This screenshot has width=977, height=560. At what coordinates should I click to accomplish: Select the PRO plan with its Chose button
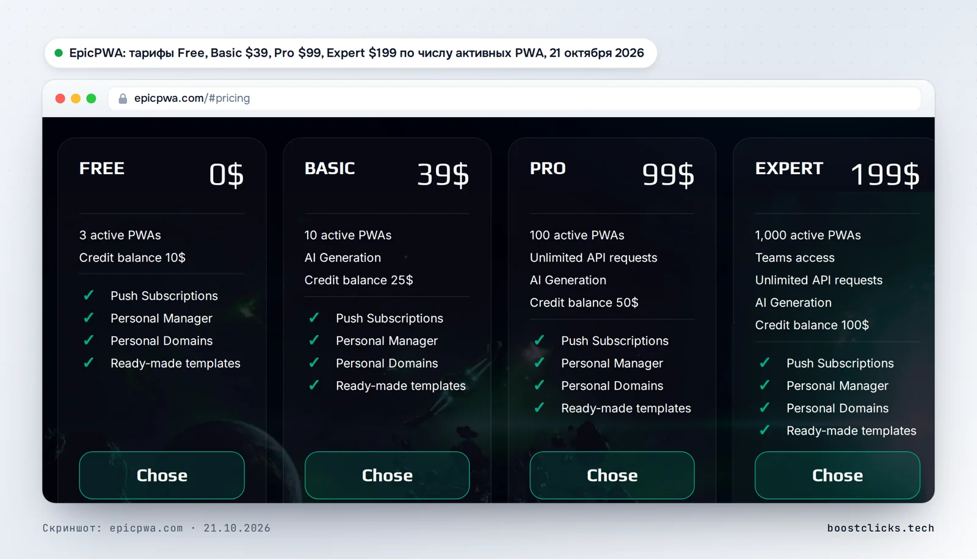(612, 475)
